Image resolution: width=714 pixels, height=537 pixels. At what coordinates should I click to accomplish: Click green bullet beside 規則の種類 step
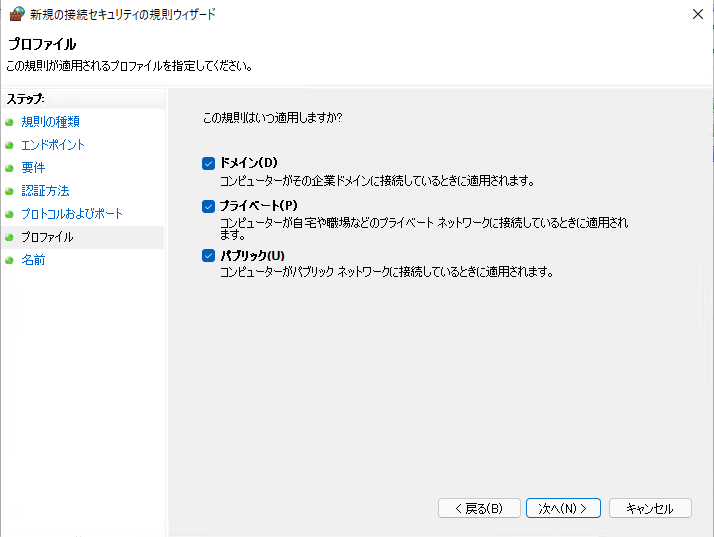[x=9, y=122]
